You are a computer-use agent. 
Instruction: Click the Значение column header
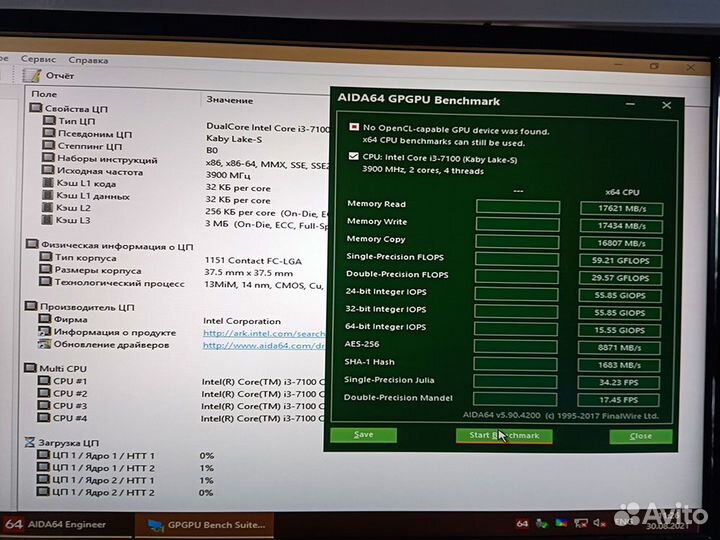pyautogui.click(x=229, y=100)
